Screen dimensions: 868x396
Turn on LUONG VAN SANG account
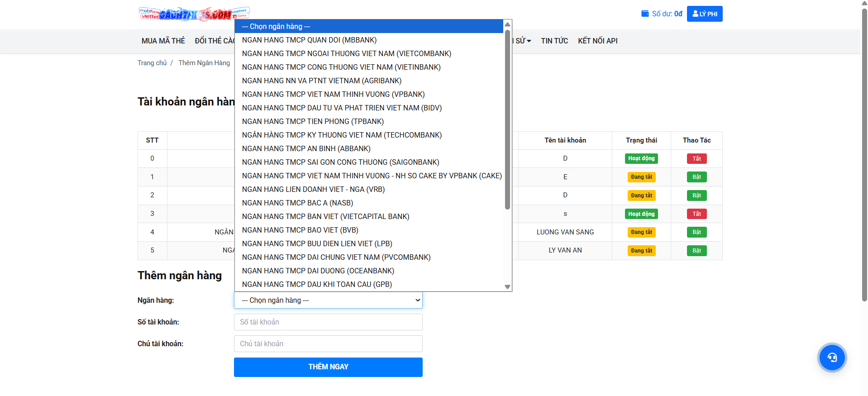click(696, 232)
